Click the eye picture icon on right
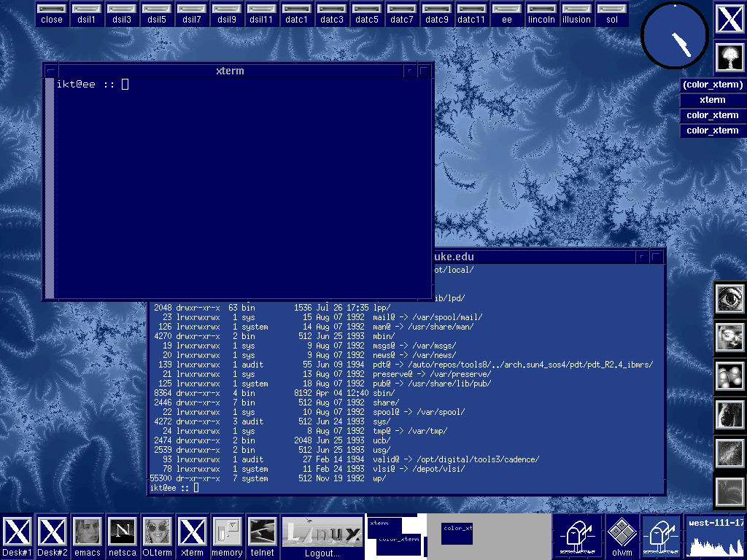The width and height of the screenshot is (747, 560). pos(729,298)
